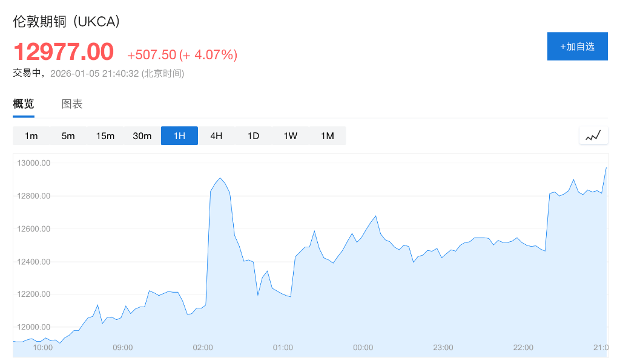The height and width of the screenshot is (364, 620).
Task: Select the active 1H interval
Action: pos(179,136)
